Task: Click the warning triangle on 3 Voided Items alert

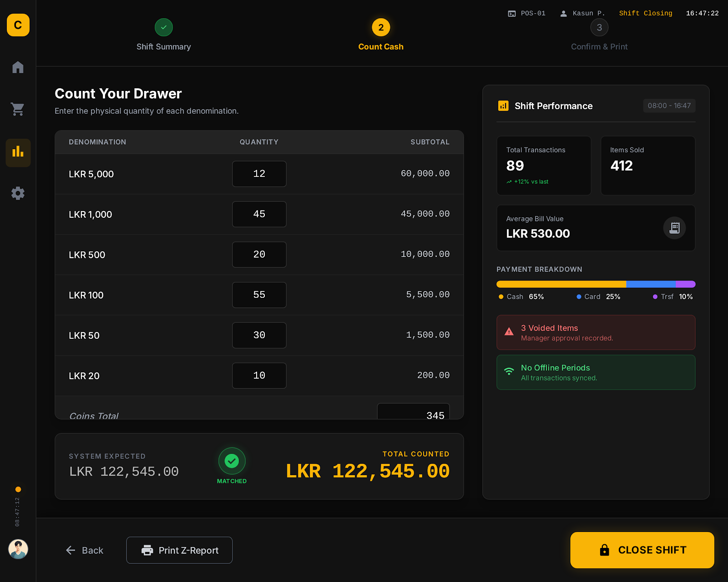Action: pyautogui.click(x=508, y=332)
